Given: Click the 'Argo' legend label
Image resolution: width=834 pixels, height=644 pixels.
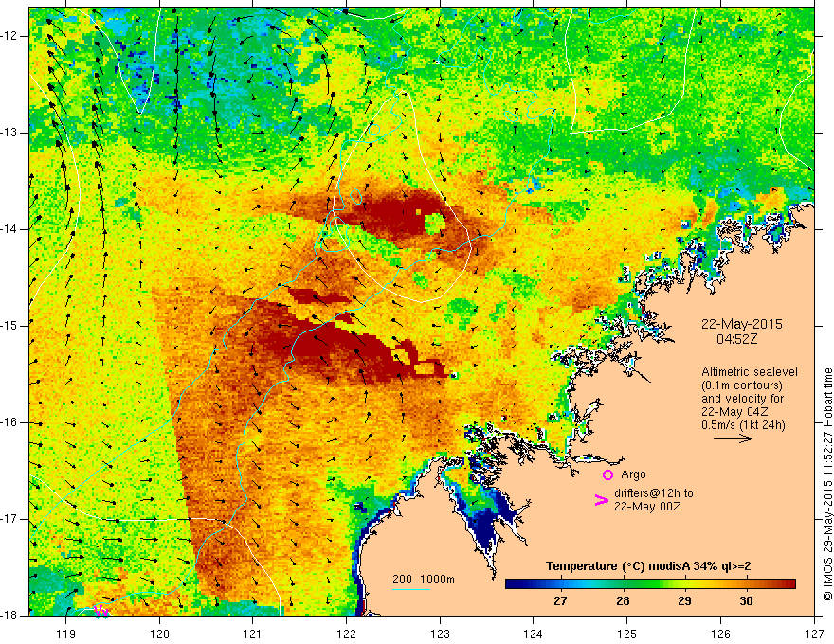Looking at the screenshot, I should point(633,474).
